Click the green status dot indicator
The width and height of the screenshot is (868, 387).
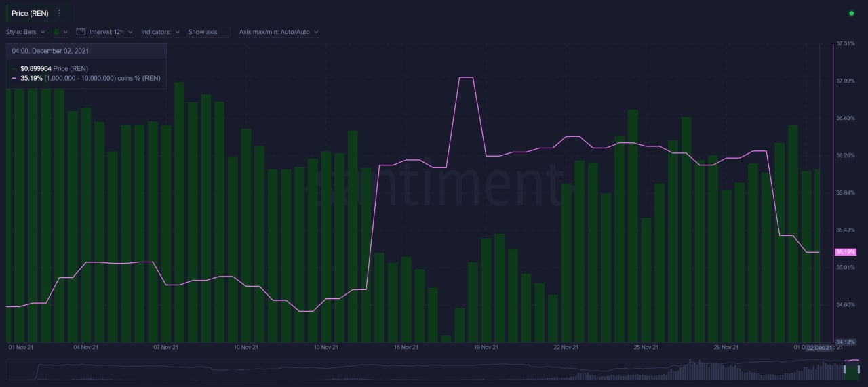click(x=851, y=13)
